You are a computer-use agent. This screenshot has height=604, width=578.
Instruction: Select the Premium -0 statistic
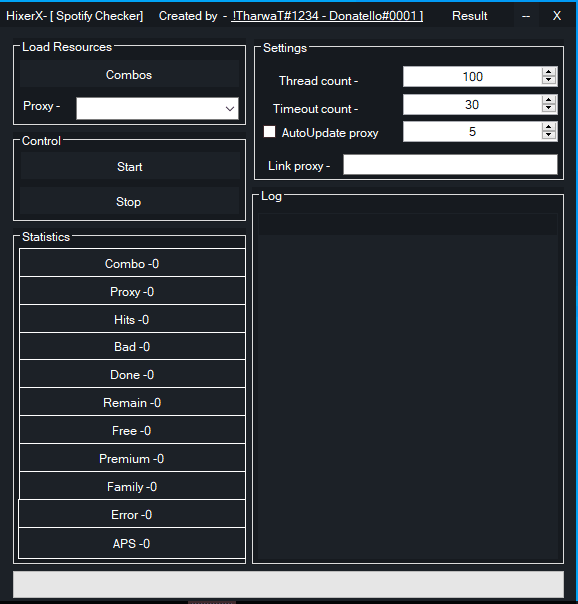[x=132, y=458]
